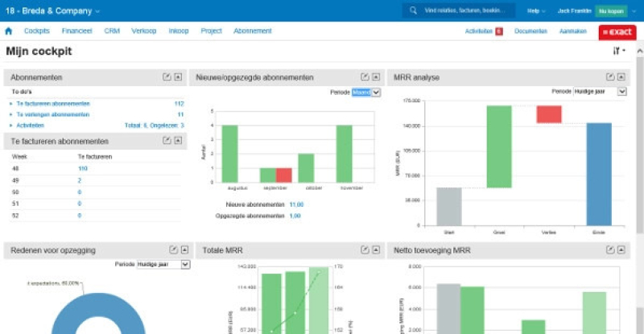
Task: Open Periode dropdown in MRR analyse
Action: pyautogui.click(x=600, y=92)
